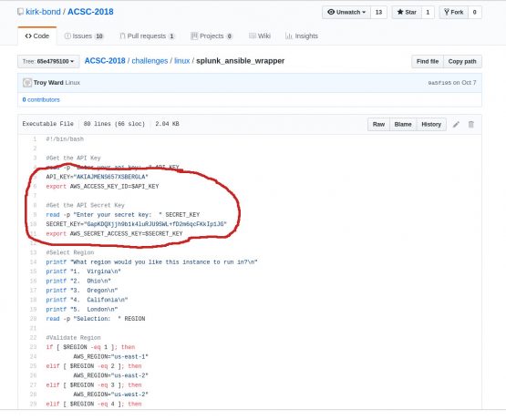
Task: Fork the repository
Action: 454,12
